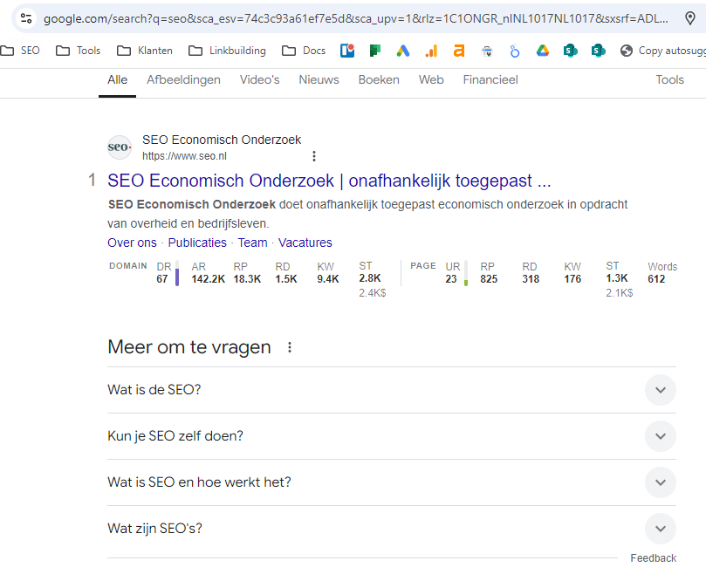Open the three-dot menu beside seo.nl result
This screenshot has width=706, height=588.
[314, 156]
